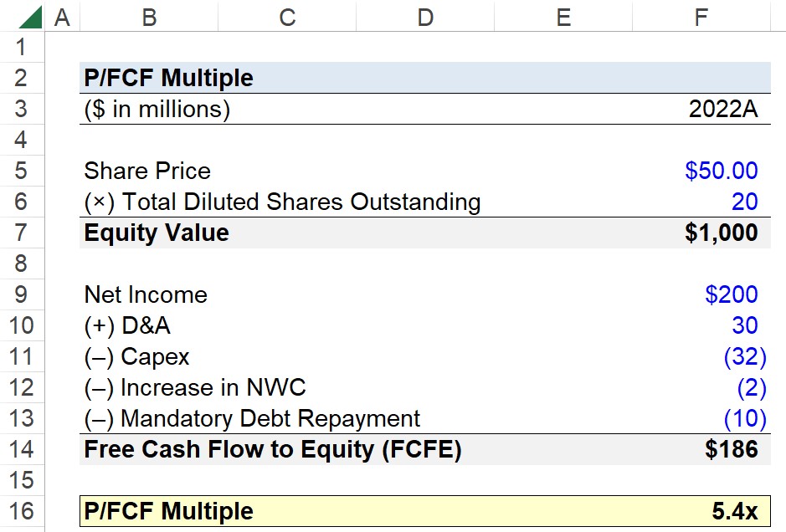Image resolution: width=786 pixels, height=532 pixels.
Task: Select row 16 header
Action: pos(22,511)
